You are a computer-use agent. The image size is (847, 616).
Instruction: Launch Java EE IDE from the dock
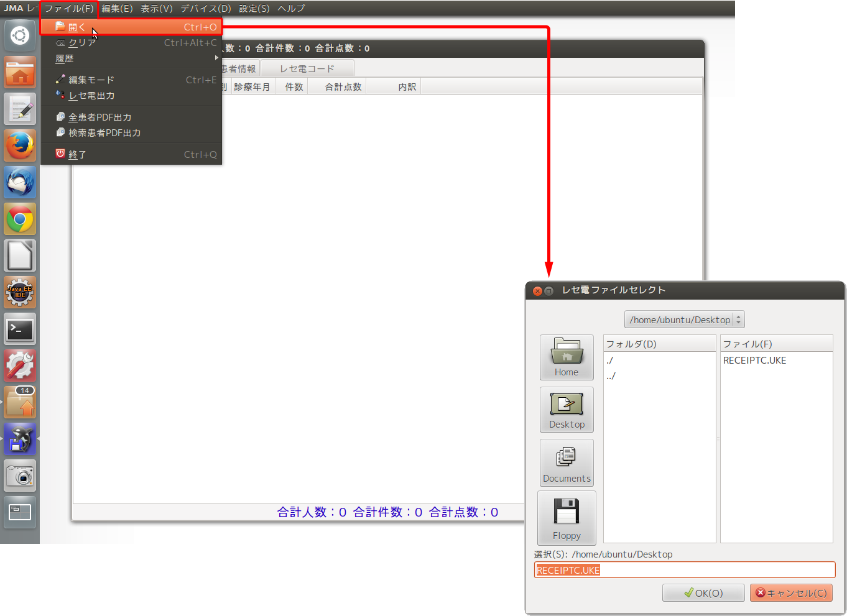20,292
